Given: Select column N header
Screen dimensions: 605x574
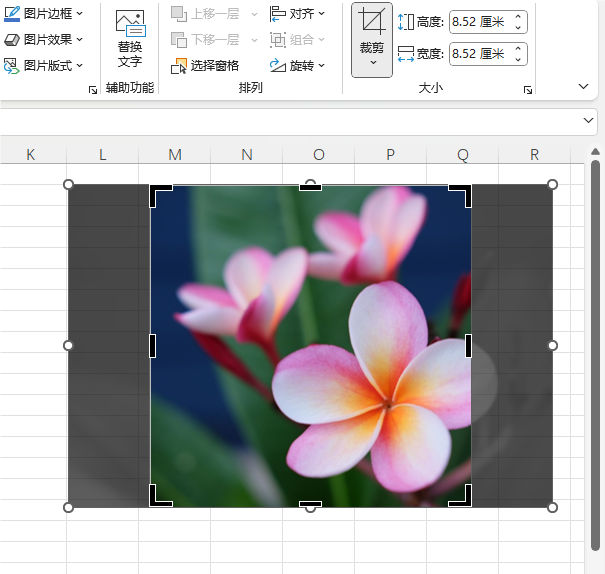Looking at the screenshot, I should click(247, 155).
